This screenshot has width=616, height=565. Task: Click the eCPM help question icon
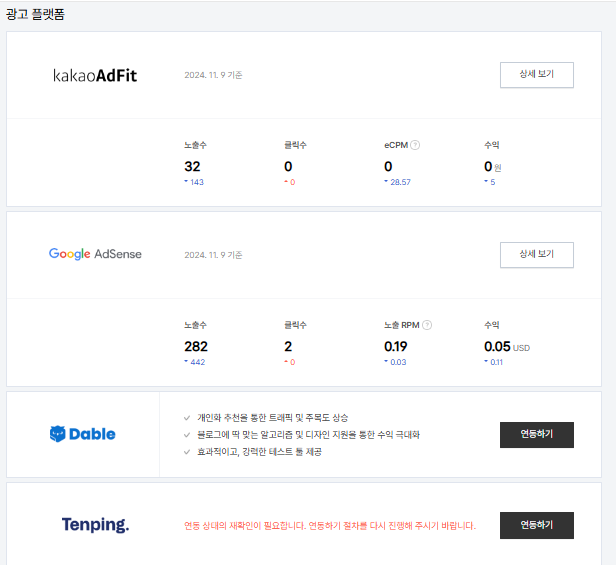click(x=415, y=145)
